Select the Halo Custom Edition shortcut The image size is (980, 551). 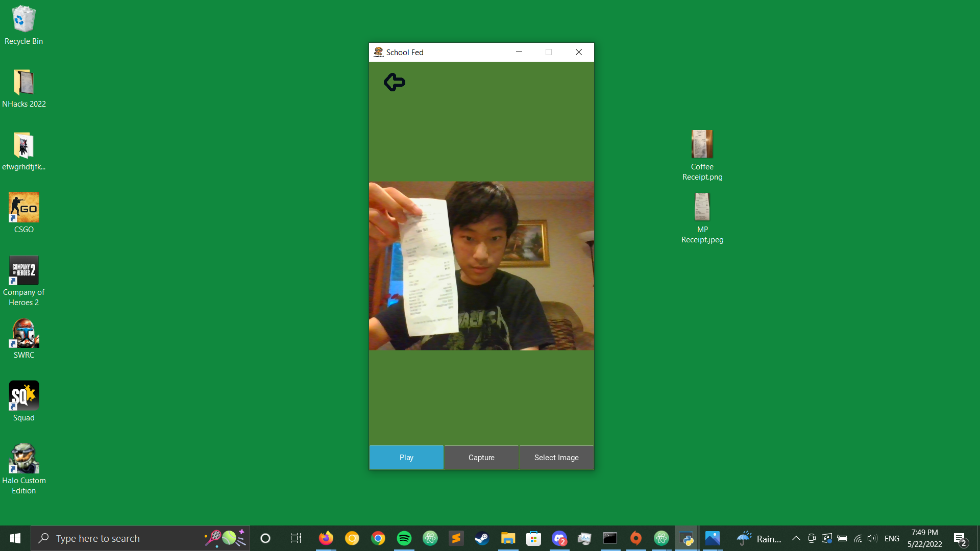(23, 459)
